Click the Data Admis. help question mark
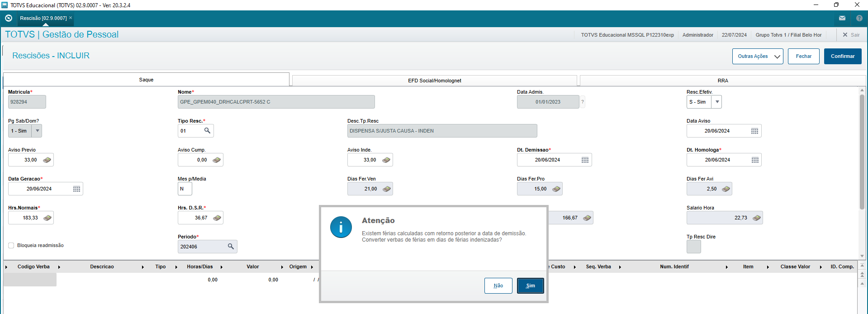868x314 pixels. tap(583, 102)
